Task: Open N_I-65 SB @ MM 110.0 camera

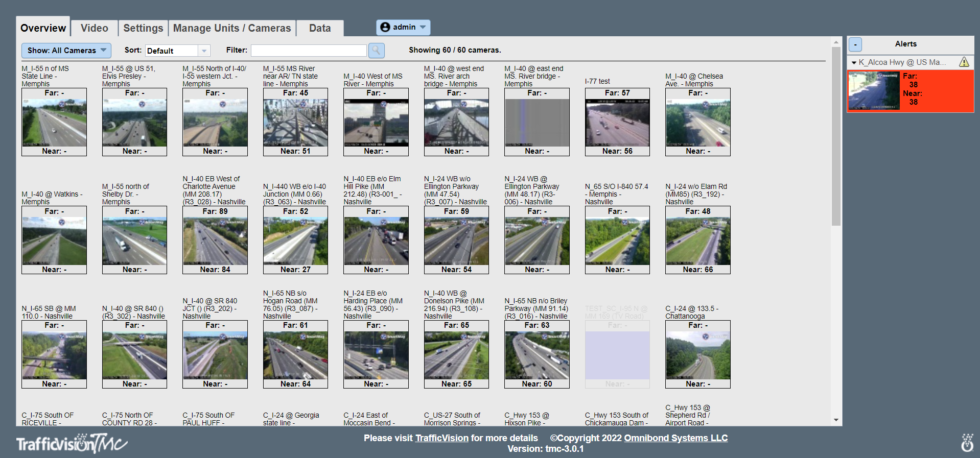Action: (x=54, y=354)
